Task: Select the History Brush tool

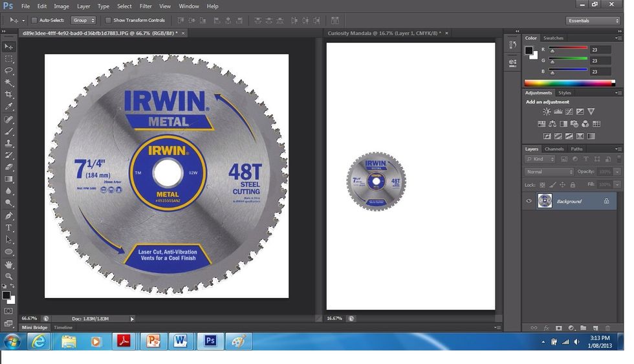Action: (8, 155)
